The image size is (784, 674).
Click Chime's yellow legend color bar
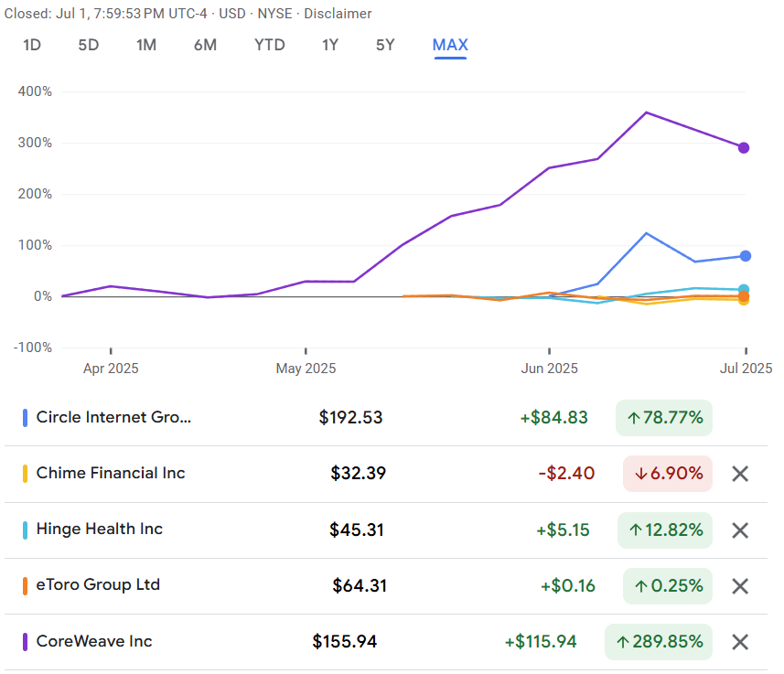[x=25, y=474]
